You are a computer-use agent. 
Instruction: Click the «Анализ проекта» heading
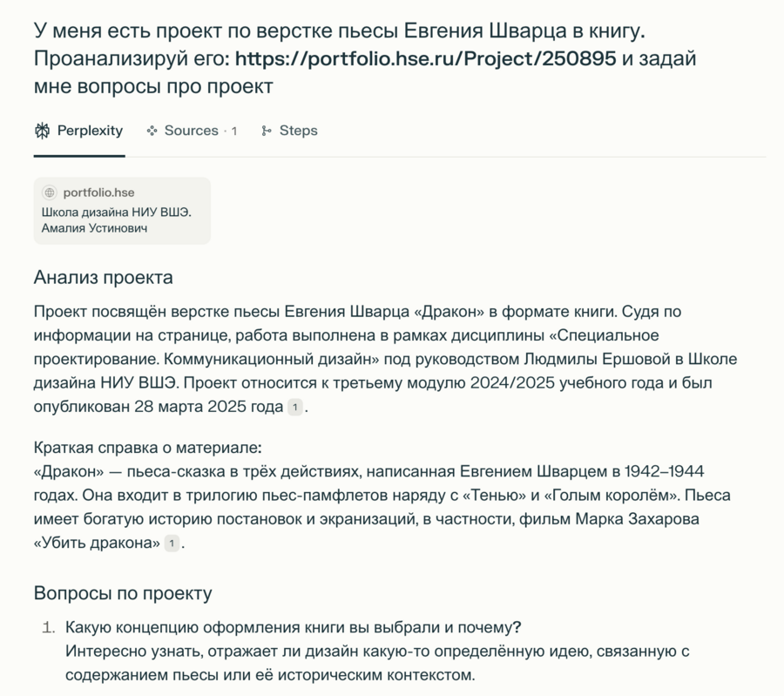[103, 278]
